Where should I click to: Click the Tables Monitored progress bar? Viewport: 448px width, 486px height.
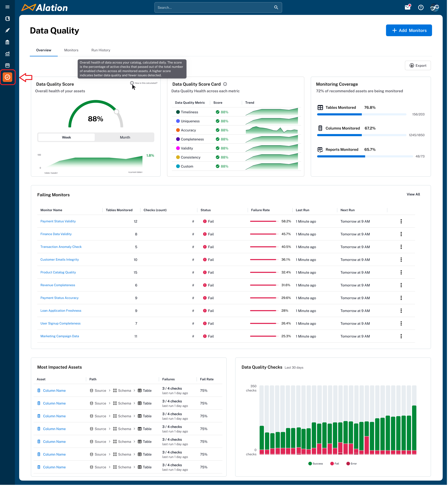(x=361, y=114)
